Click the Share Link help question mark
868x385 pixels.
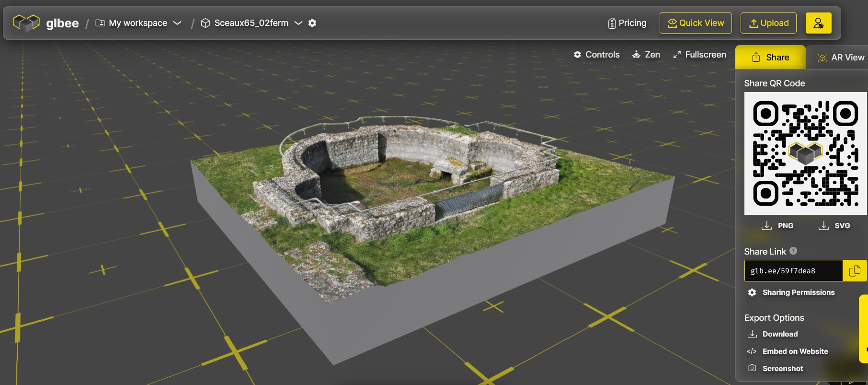[793, 251]
